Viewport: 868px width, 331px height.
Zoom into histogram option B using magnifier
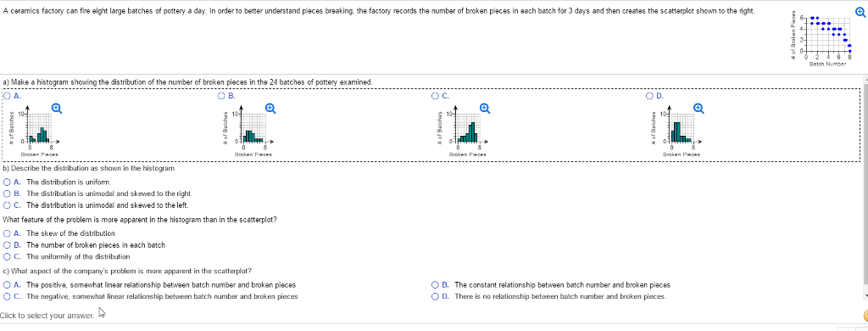pos(270,109)
